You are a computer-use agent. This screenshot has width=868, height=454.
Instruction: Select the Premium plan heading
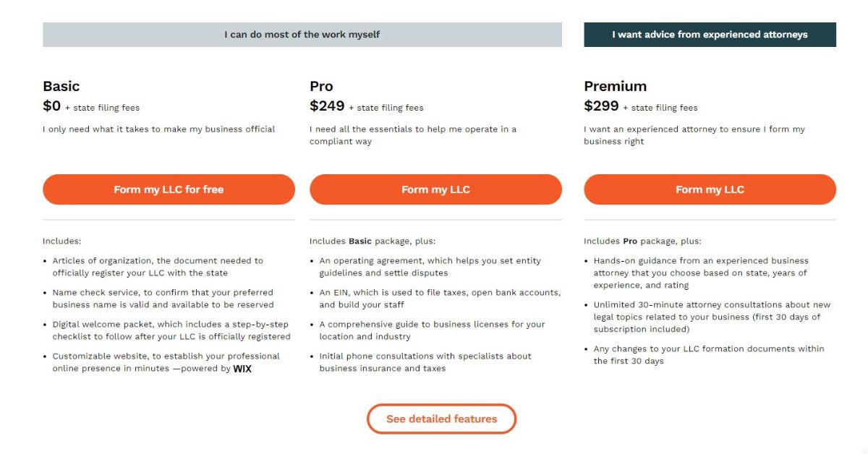pos(616,86)
